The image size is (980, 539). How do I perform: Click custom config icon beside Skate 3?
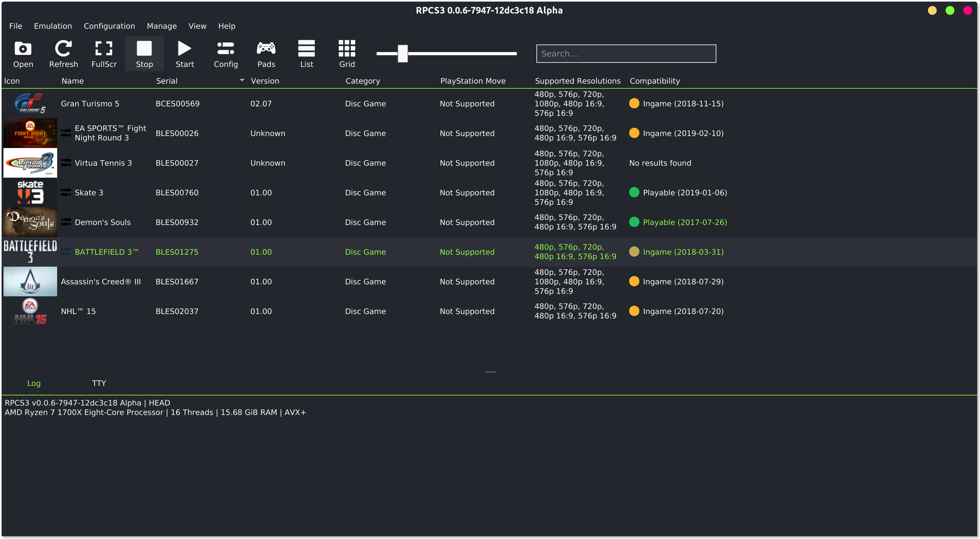click(66, 192)
